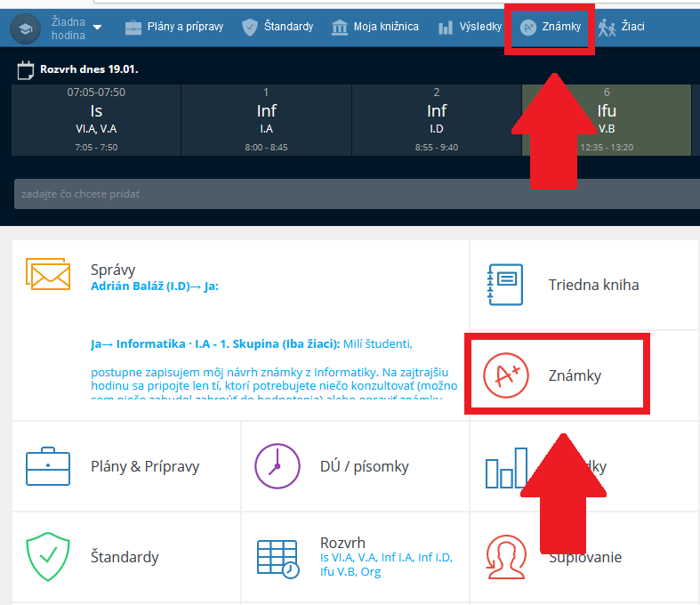Image resolution: width=700 pixels, height=605 pixels.
Task: Open the Správy envelope icon
Action: point(48,273)
